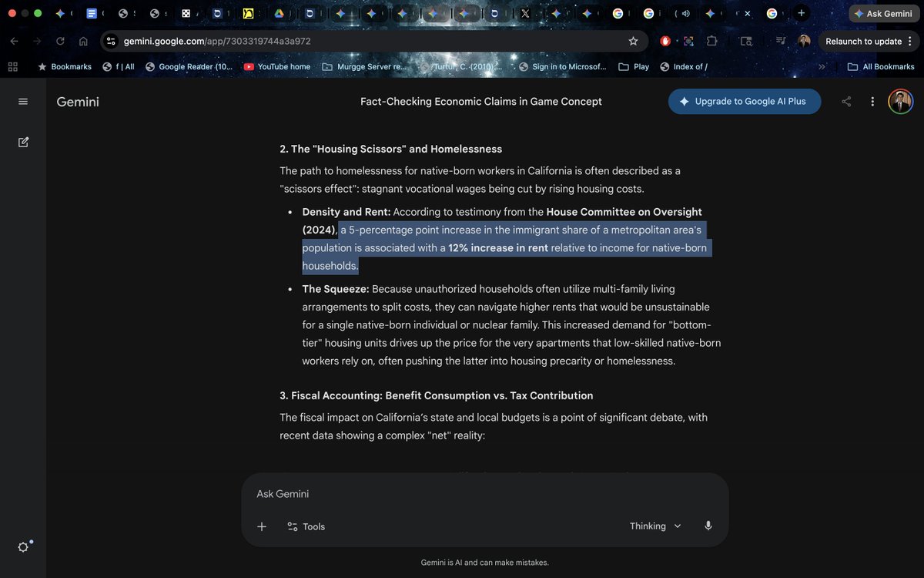
Task: Open Gemini settings and help gear icon
Action: (24, 546)
